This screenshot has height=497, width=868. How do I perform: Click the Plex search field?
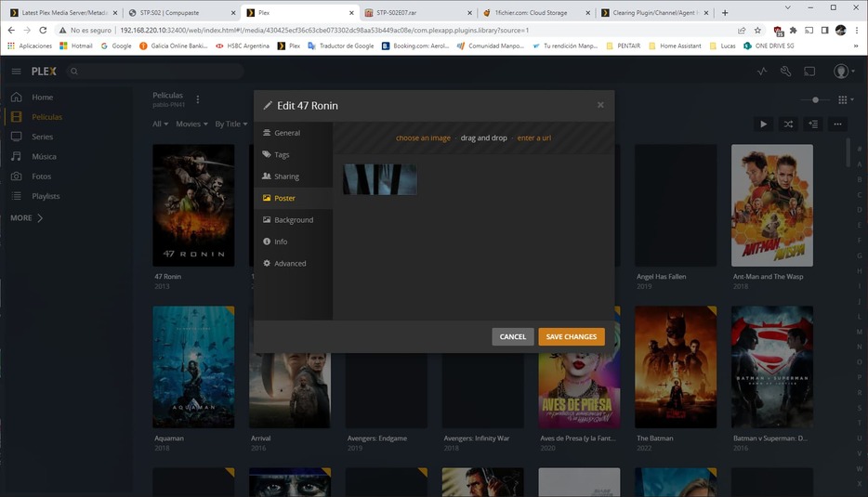click(x=155, y=71)
